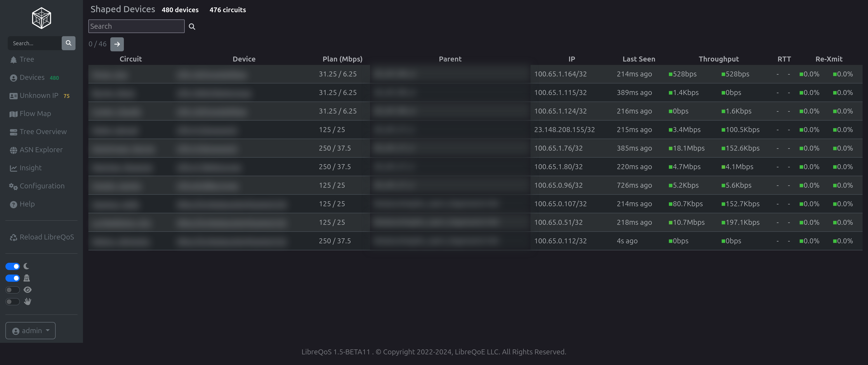Click the Plan (Mbps) column header
The height and width of the screenshot is (365, 868).
tap(342, 59)
